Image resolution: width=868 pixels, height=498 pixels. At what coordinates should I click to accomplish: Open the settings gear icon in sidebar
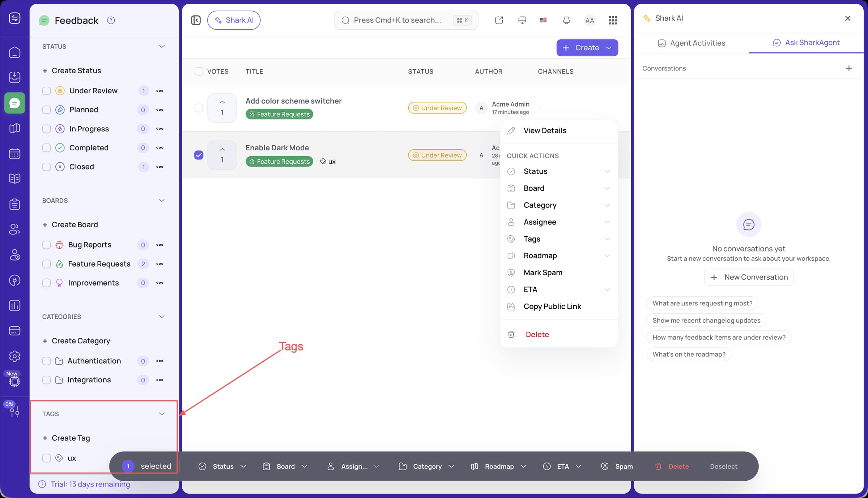[x=14, y=356]
